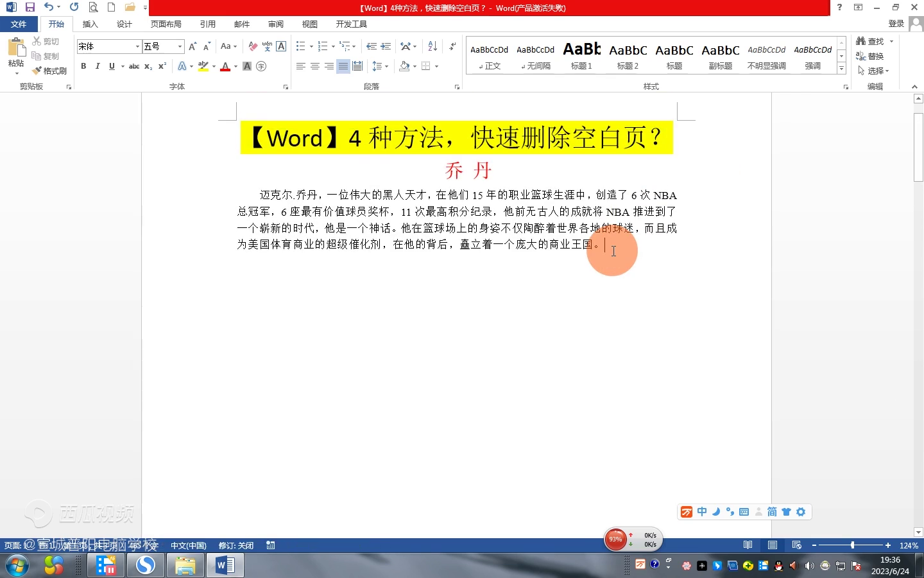Open the Windows Start button
The image size is (924, 578).
click(17, 566)
